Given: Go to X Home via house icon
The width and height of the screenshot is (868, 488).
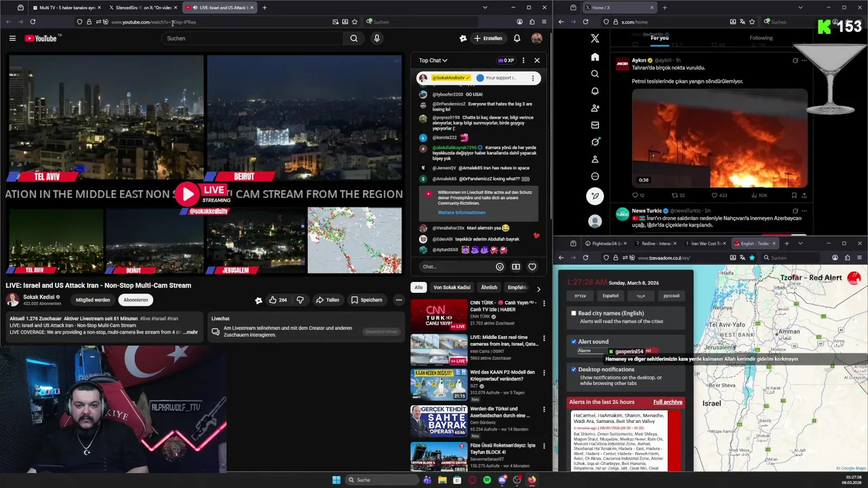Looking at the screenshot, I should tap(595, 57).
